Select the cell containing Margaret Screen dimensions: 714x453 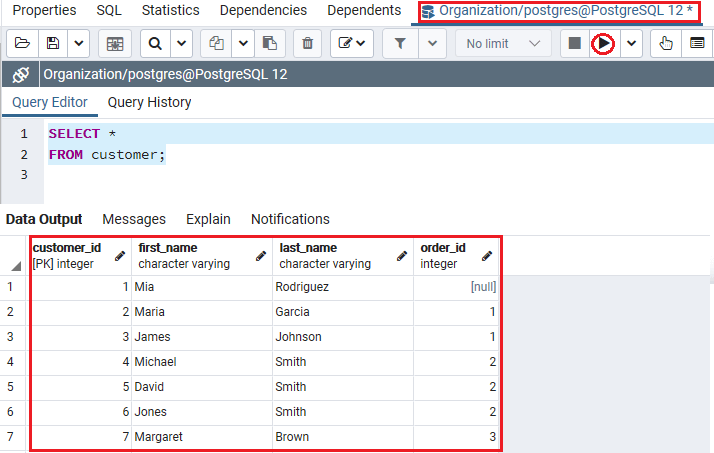(202, 437)
